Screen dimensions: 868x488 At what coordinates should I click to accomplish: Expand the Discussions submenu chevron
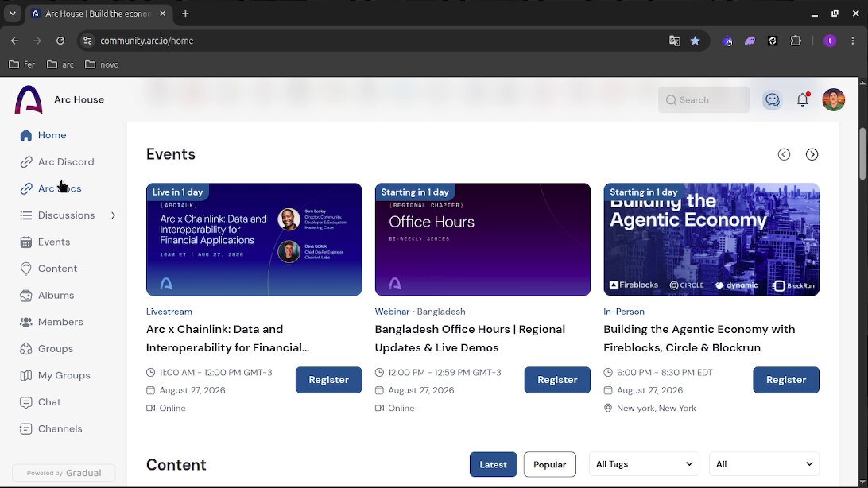click(113, 215)
